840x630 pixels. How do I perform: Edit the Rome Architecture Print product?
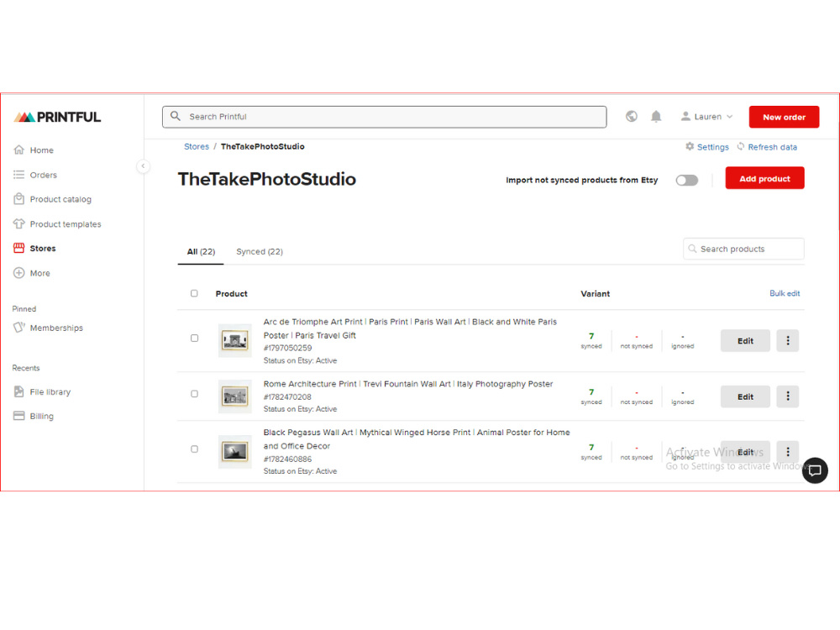point(744,396)
